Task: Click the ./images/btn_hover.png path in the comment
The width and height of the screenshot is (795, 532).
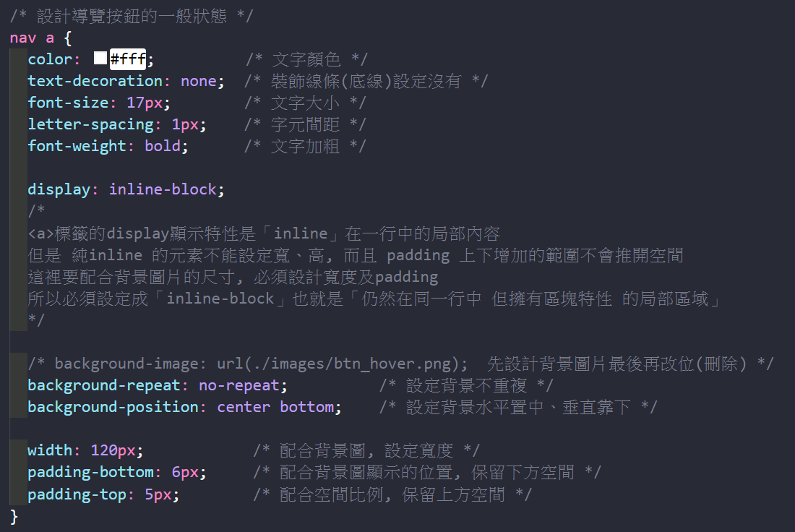Action: click(x=348, y=363)
